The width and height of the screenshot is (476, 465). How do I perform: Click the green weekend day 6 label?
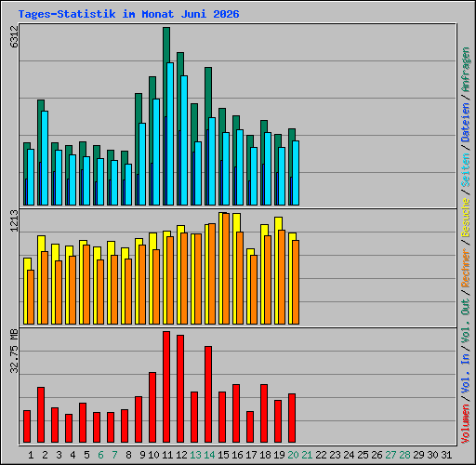100,455
